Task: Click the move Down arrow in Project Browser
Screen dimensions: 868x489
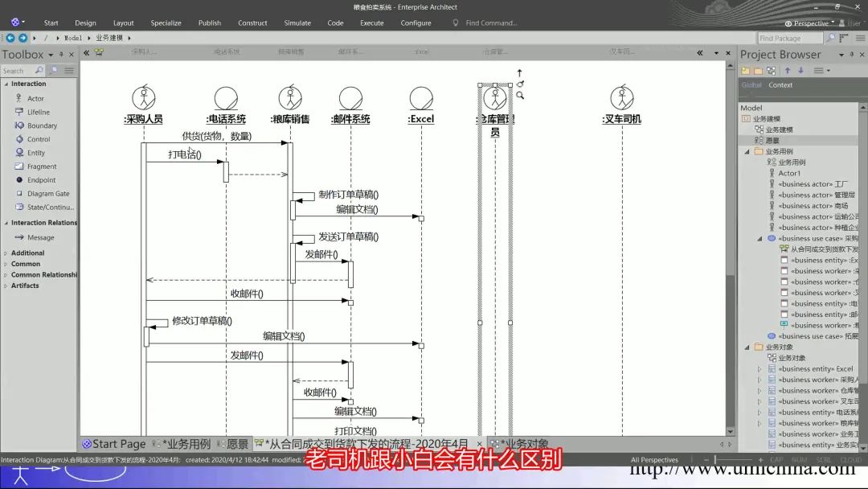Action: pyautogui.click(x=800, y=70)
